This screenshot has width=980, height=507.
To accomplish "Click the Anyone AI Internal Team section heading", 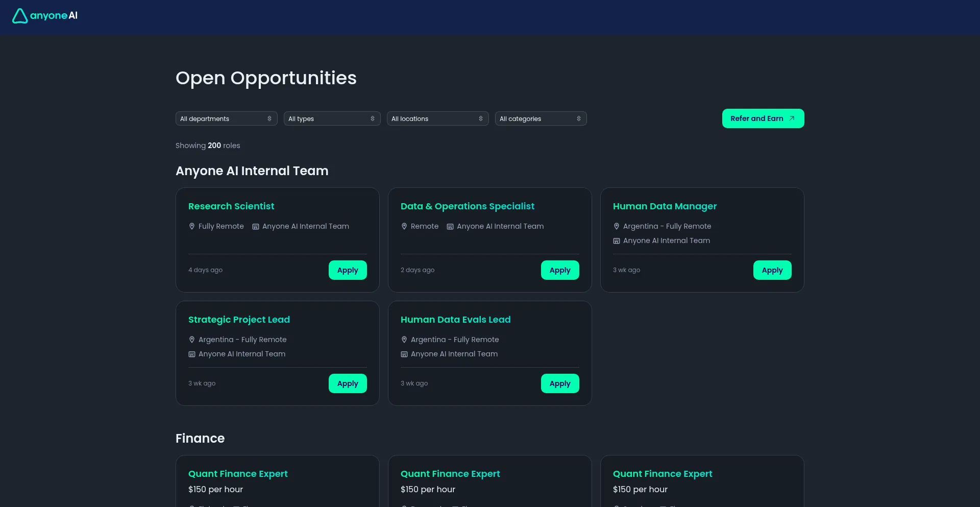I will coord(252,171).
